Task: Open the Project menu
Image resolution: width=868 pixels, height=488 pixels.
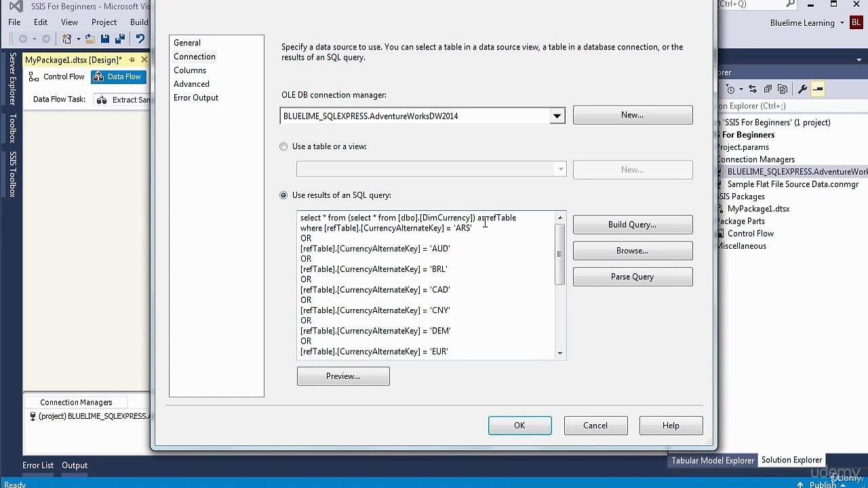Action: click(x=104, y=22)
